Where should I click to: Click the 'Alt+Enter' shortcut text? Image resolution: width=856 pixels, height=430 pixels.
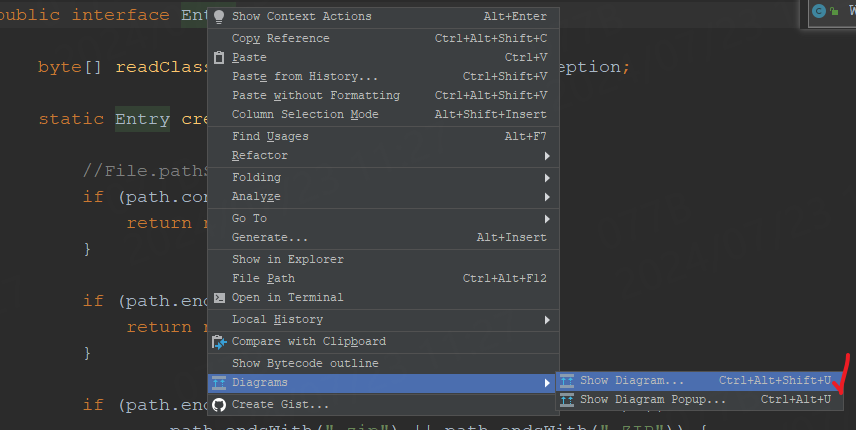515,17
